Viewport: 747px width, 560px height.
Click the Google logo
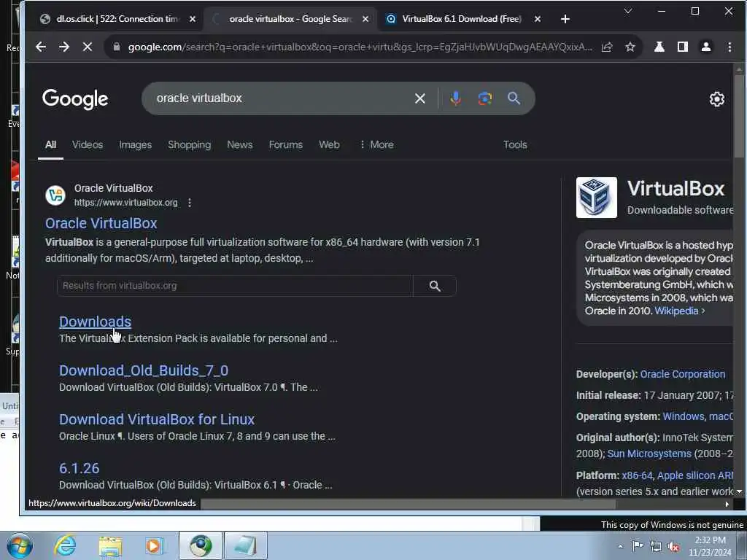point(75,99)
